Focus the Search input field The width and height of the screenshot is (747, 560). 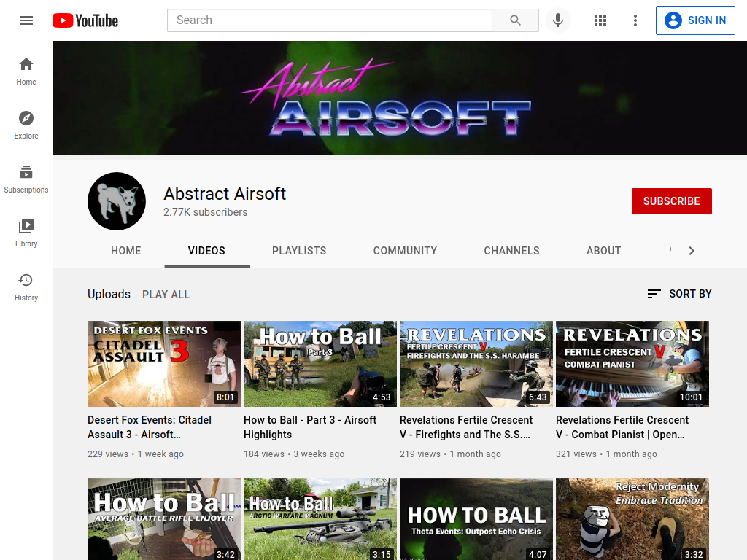(330, 20)
